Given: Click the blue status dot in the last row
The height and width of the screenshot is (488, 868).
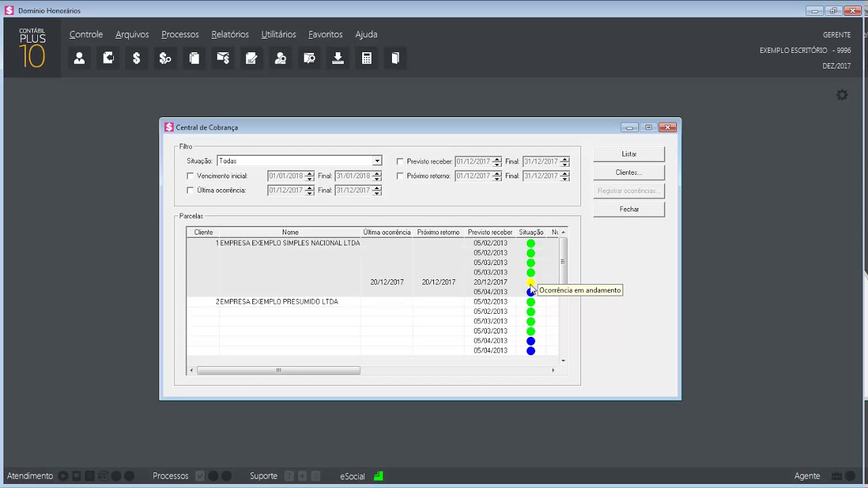Looking at the screenshot, I should [x=531, y=351].
